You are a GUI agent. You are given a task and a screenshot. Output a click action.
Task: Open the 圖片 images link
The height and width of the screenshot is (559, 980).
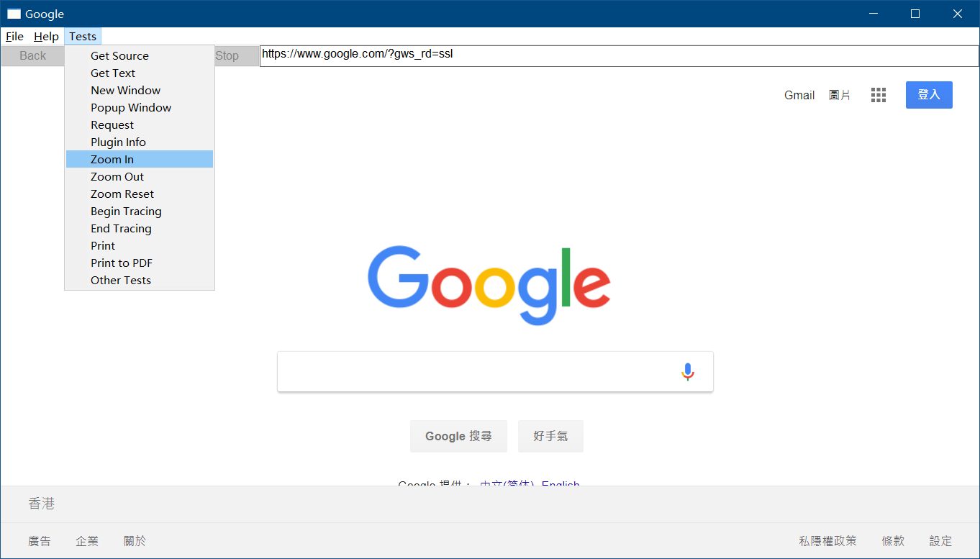click(x=840, y=95)
